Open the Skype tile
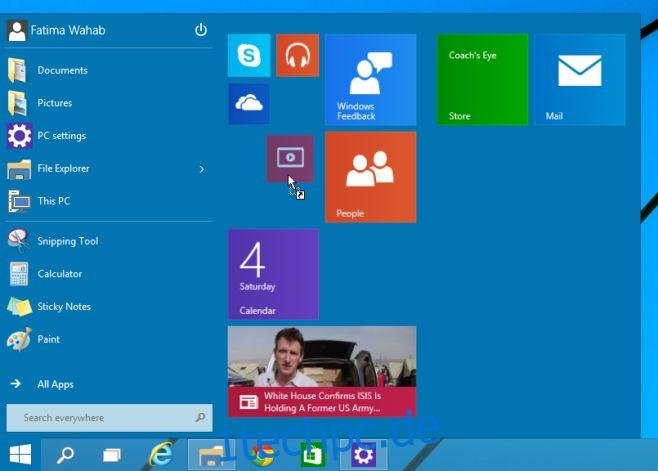 tap(249, 55)
